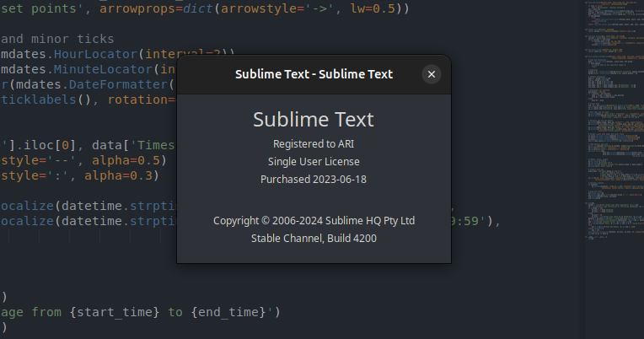The height and width of the screenshot is (339, 644).
Task: Select the 'Single User License' label
Action: click(313, 161)
